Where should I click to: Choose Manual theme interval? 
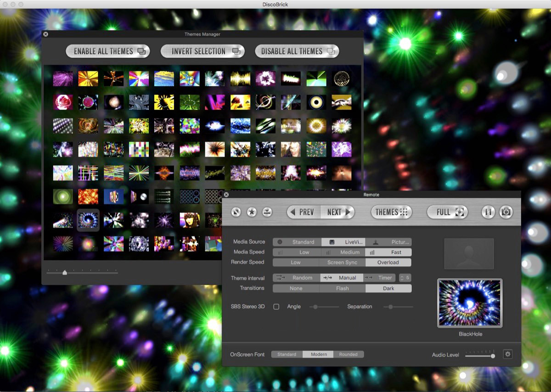(x=342, y=278)
